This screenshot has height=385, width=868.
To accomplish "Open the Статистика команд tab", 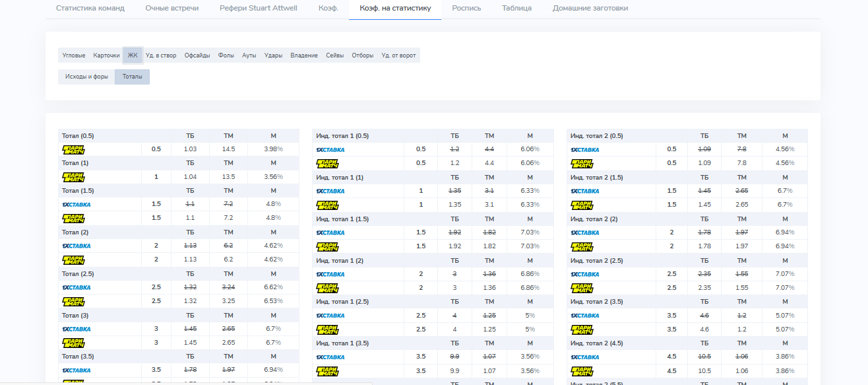I will [90, 9].
